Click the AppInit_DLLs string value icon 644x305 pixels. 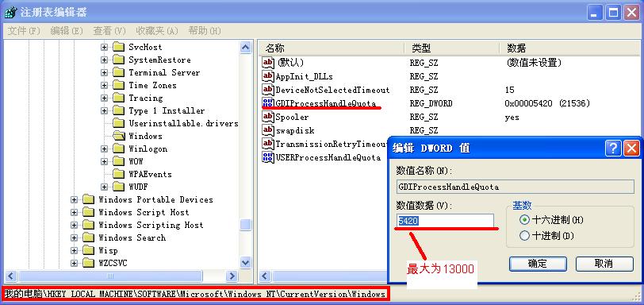click(268, 76)
